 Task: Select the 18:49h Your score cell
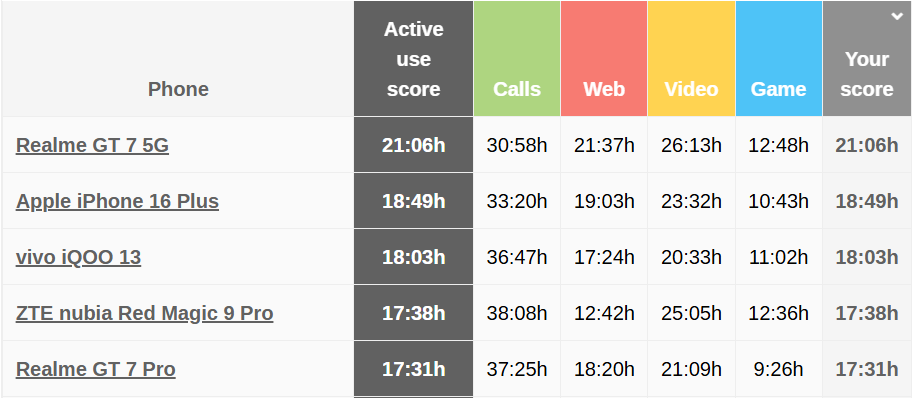coord(867,201)
